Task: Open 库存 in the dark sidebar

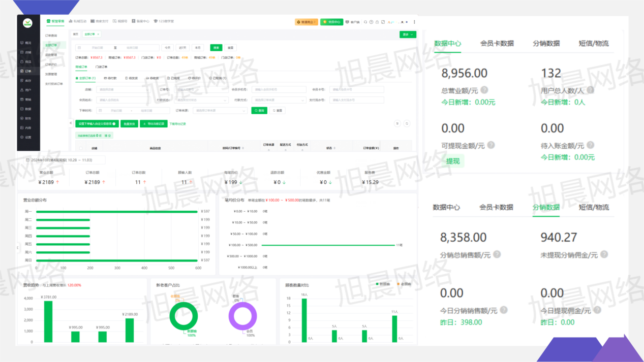Action: click(28, 81)
